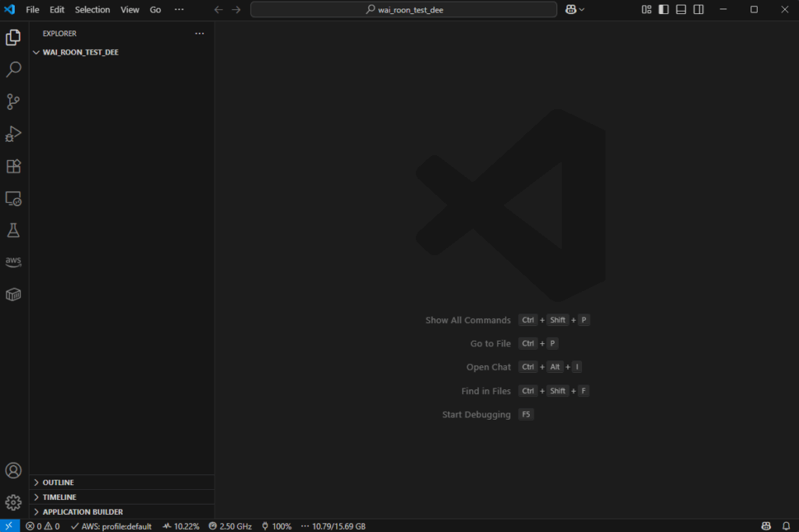Open the Testing flask view
Viewport: 799px width, 532px height.
click(x=13, y=230)
